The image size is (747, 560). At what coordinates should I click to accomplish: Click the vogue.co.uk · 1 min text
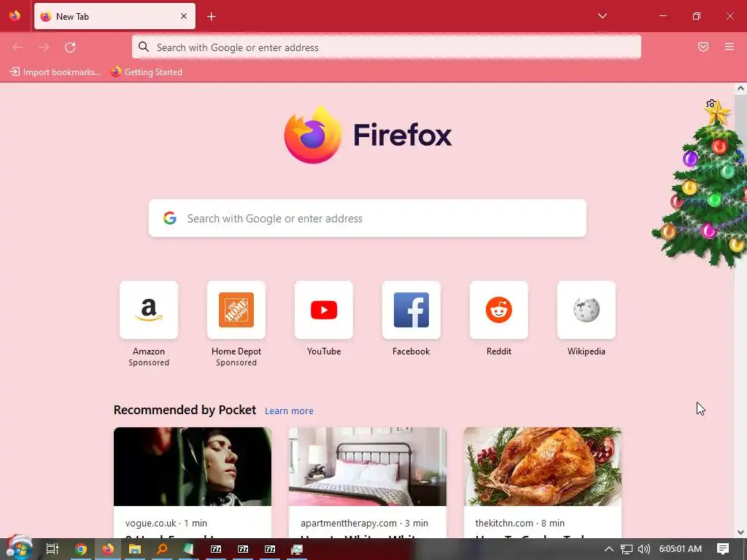(x=166, y=523)
